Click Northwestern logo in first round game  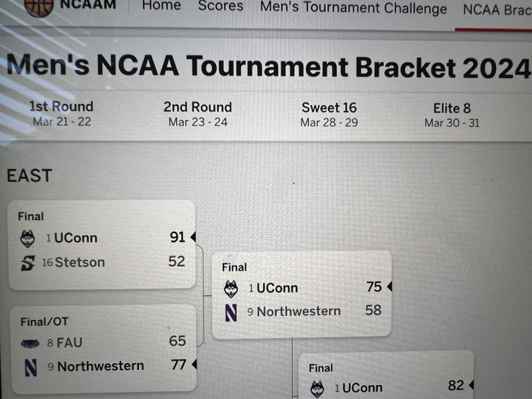[31, 367]
